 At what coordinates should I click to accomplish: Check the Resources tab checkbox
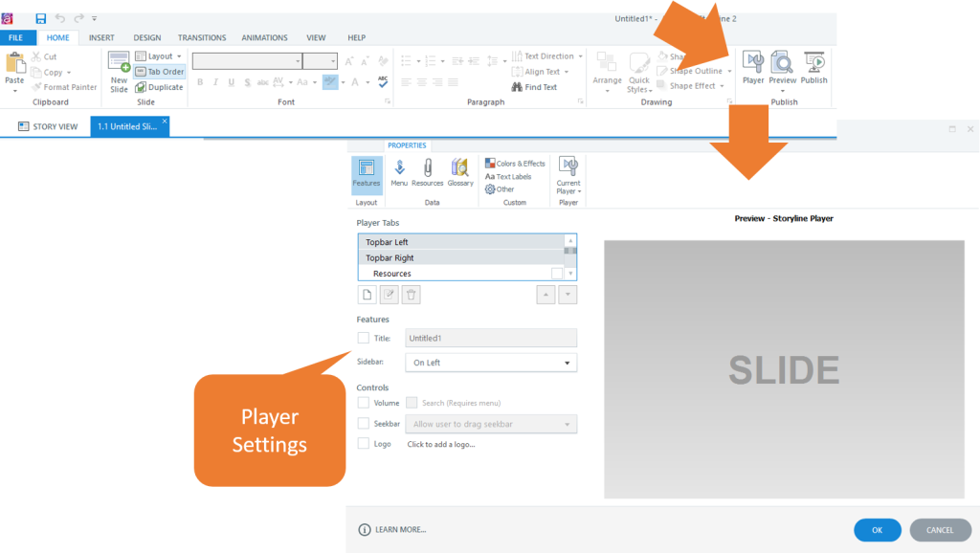557,273
